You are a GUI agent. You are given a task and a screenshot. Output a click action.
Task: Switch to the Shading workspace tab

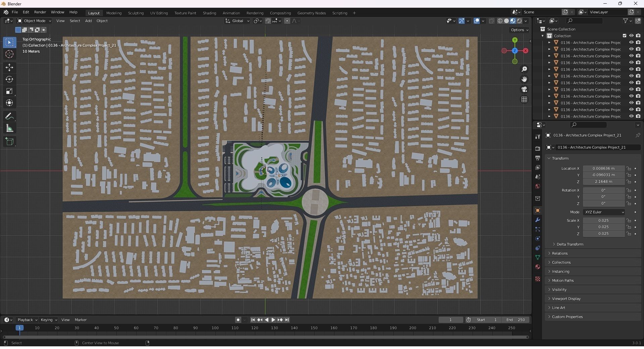point(209,13)
